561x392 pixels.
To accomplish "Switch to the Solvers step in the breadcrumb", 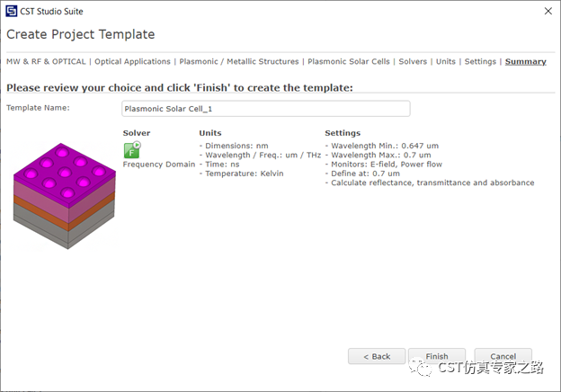I will (x=413, y=62).
